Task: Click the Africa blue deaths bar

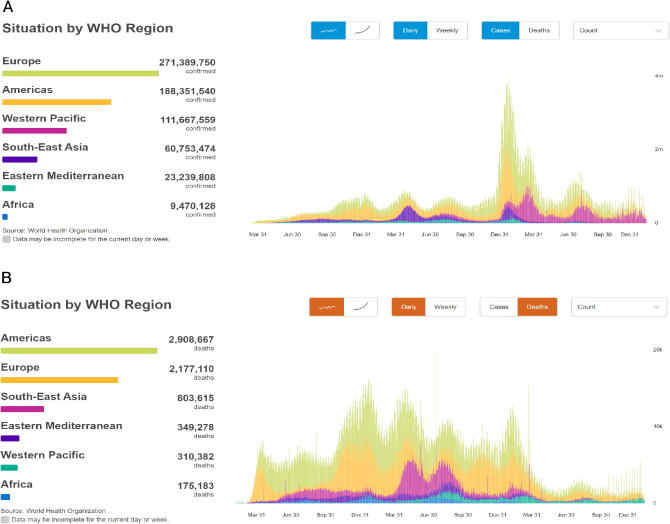Action: pos(6,497)
